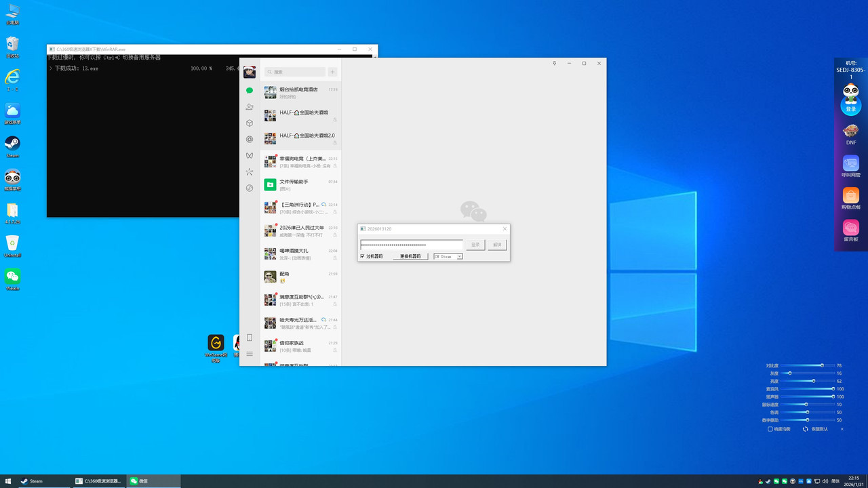Open the 哈夫寿光万达活 chat
This screenshot has height=488, width=868.
coord(300,323)
